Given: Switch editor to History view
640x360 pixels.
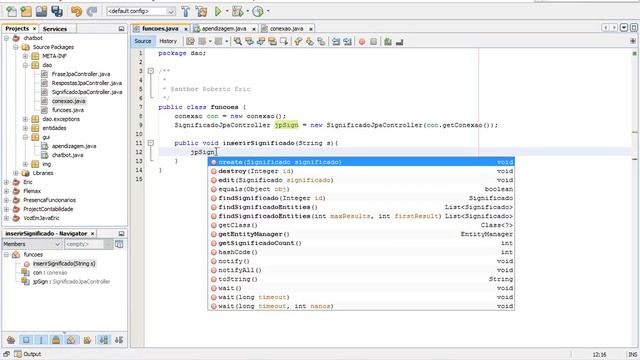Looking at the screenshot, I should pyautogui.click(x=168, y=41).
